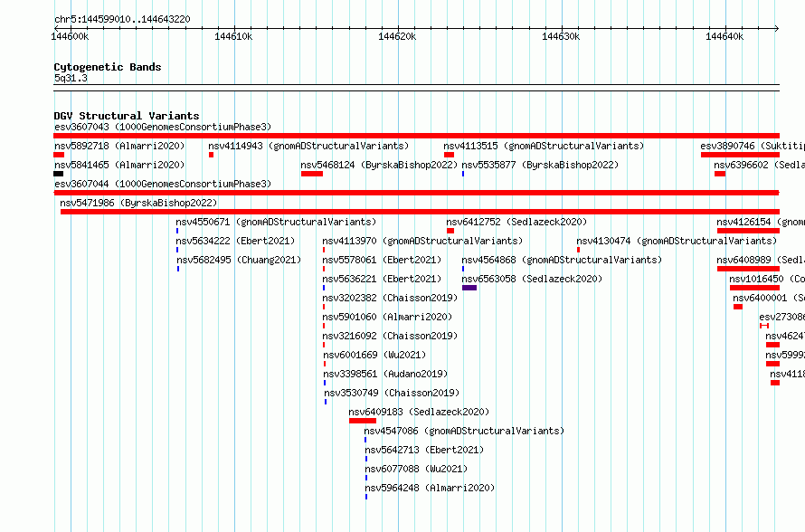Open nsv4130474 gnomADStructuralVariants label
The height and width of the screenshot is (532, 805).
click(677, 241)
